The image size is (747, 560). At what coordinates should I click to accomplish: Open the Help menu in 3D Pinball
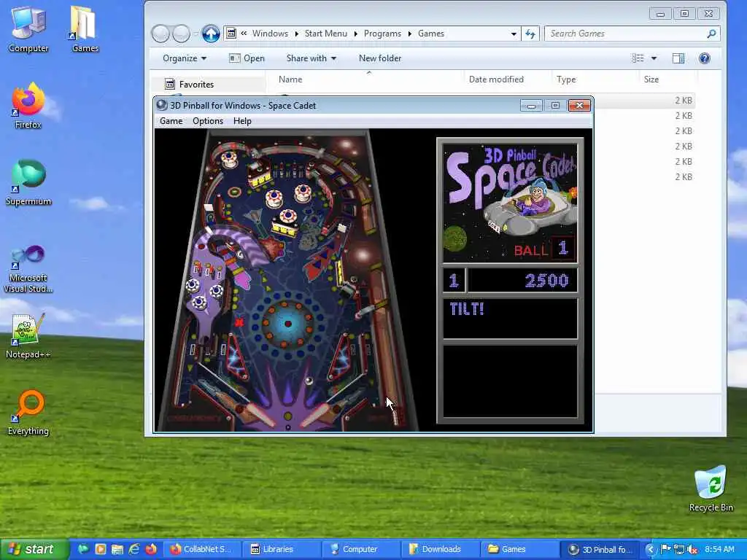click(x=242, y=121)
